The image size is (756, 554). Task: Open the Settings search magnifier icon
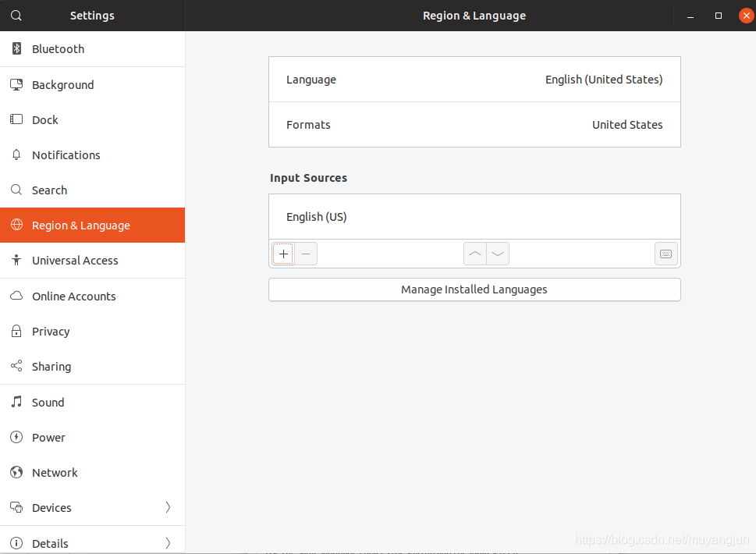pyautogui.click(x=16, y=16)
